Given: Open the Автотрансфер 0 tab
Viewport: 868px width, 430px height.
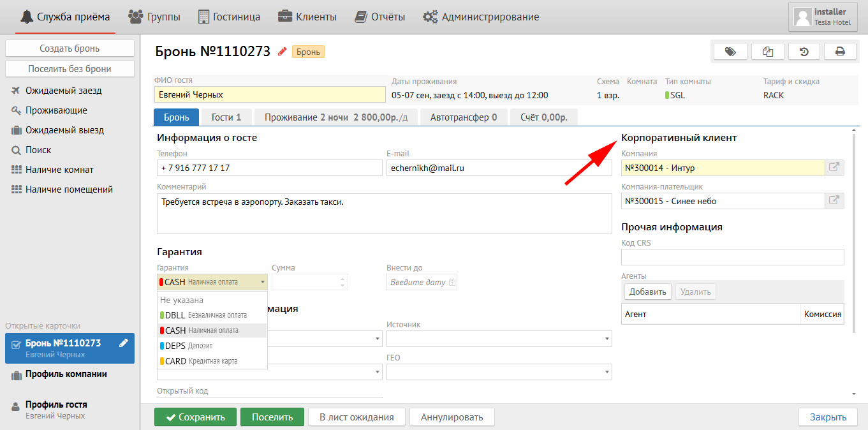Looking at the screenshot, I should [x=464, y=117].
